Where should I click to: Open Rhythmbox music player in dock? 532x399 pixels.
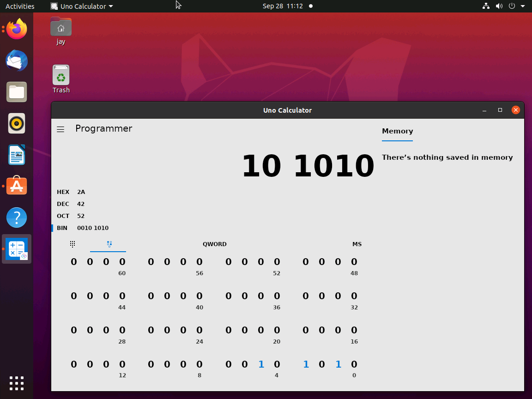[17, 123]
